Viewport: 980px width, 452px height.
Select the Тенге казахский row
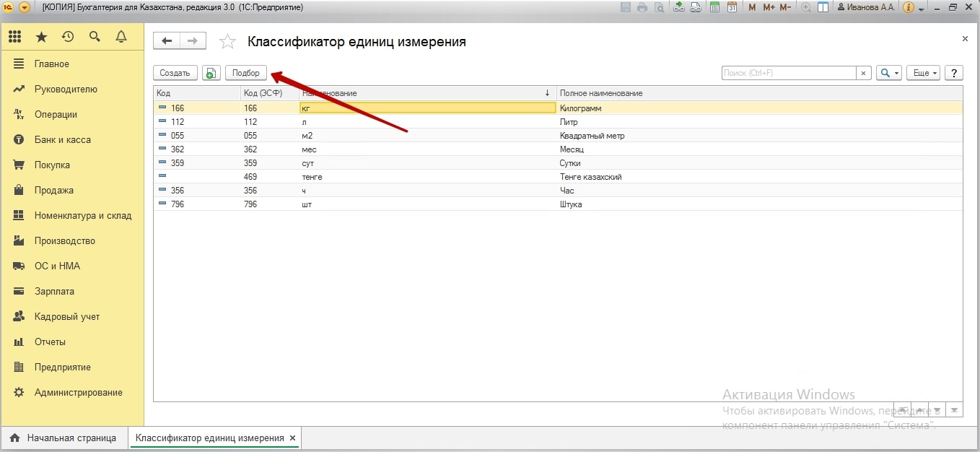[x=590, y=177]
